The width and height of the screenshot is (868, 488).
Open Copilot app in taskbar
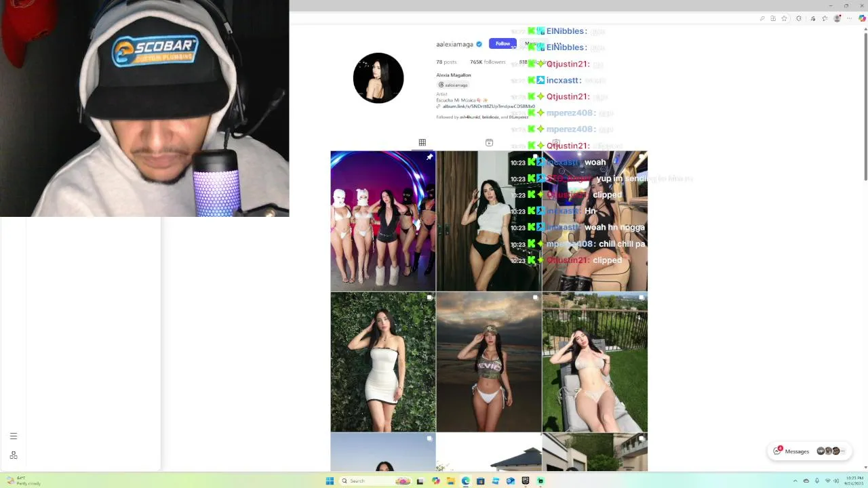(435, 481)
